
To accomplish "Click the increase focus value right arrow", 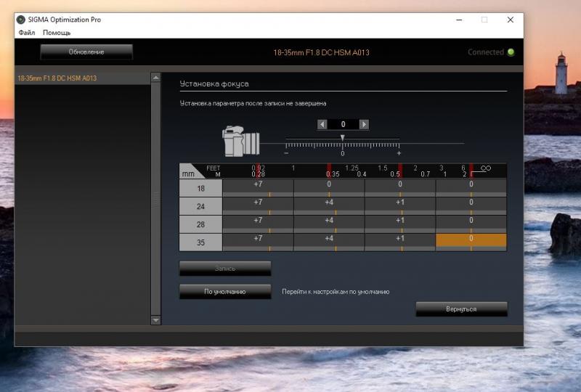I will [x=364, y=124].
